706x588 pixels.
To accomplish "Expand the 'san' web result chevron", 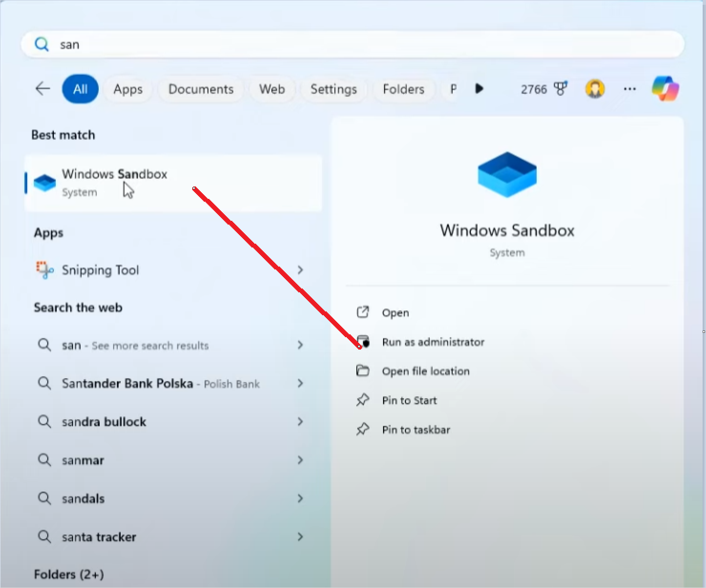I will click(300, 345).
